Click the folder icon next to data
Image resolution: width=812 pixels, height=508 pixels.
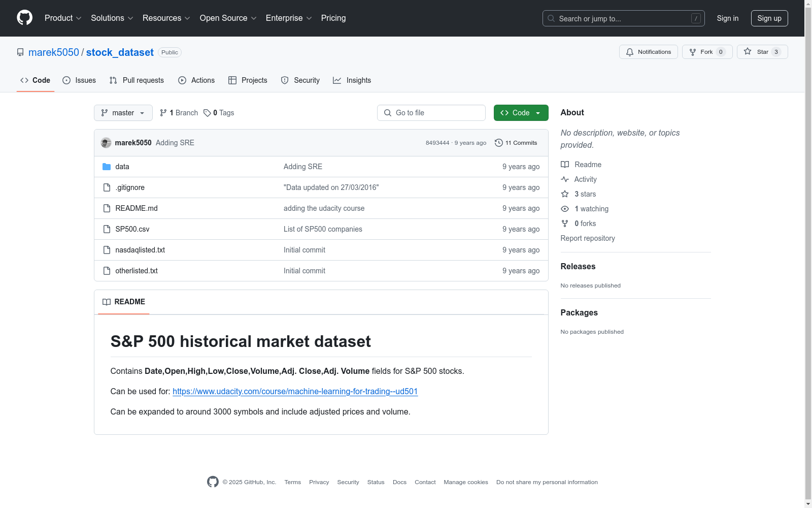coord(107,167)
